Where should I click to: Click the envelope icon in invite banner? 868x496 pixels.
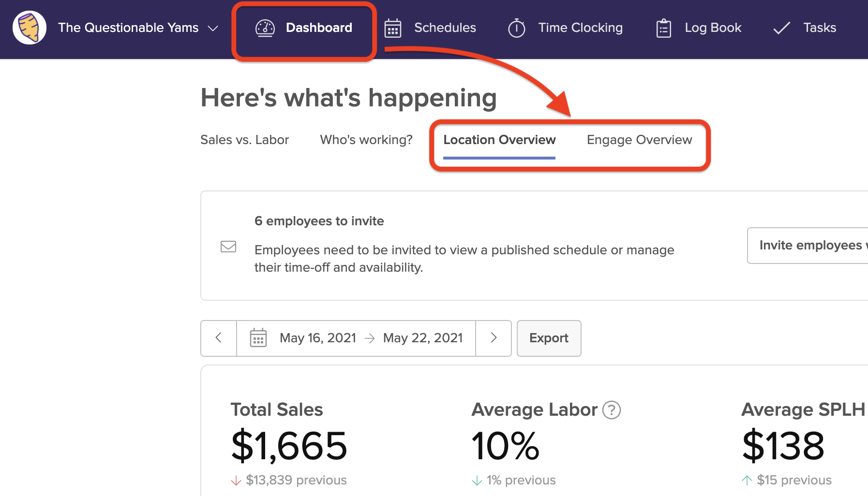(x=228, y=247)
